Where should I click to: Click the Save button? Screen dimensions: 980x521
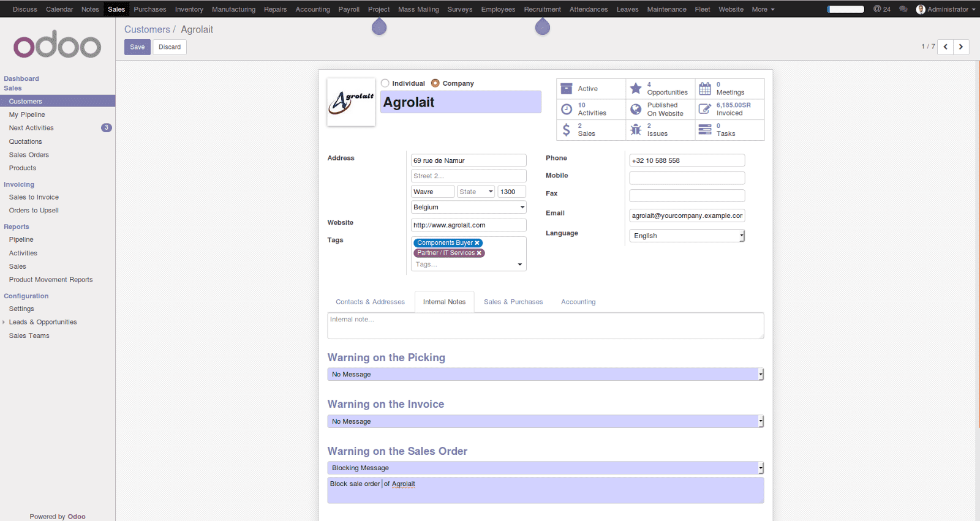pyautogui.click(x=137, y=47)
